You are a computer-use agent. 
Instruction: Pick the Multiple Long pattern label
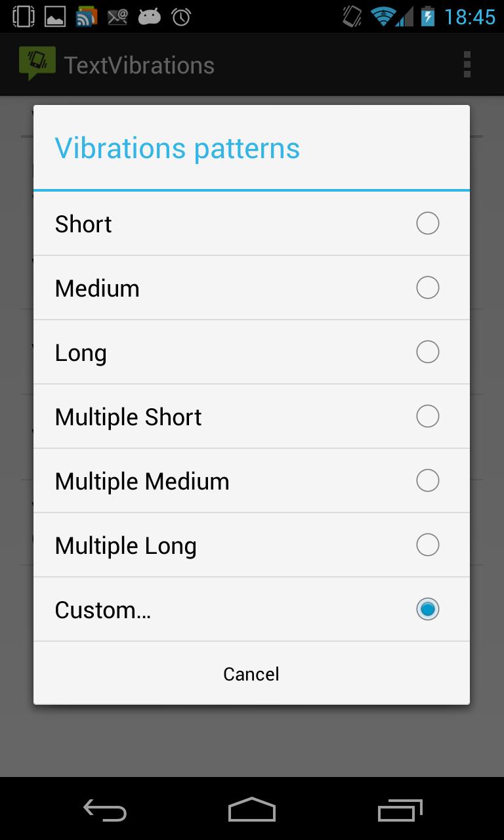pyautogui.click(x=126, y=545)
